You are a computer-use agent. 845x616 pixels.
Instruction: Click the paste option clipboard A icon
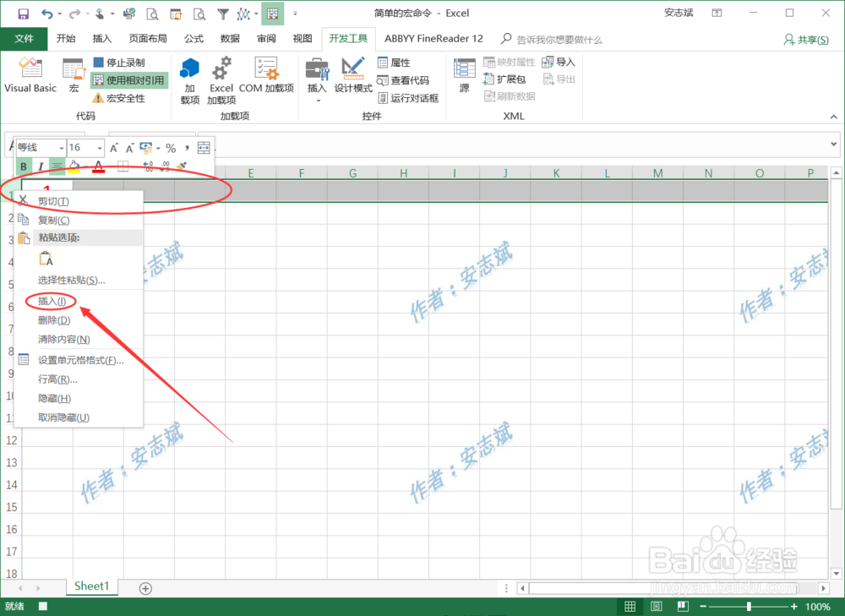(x=46, y=259)
